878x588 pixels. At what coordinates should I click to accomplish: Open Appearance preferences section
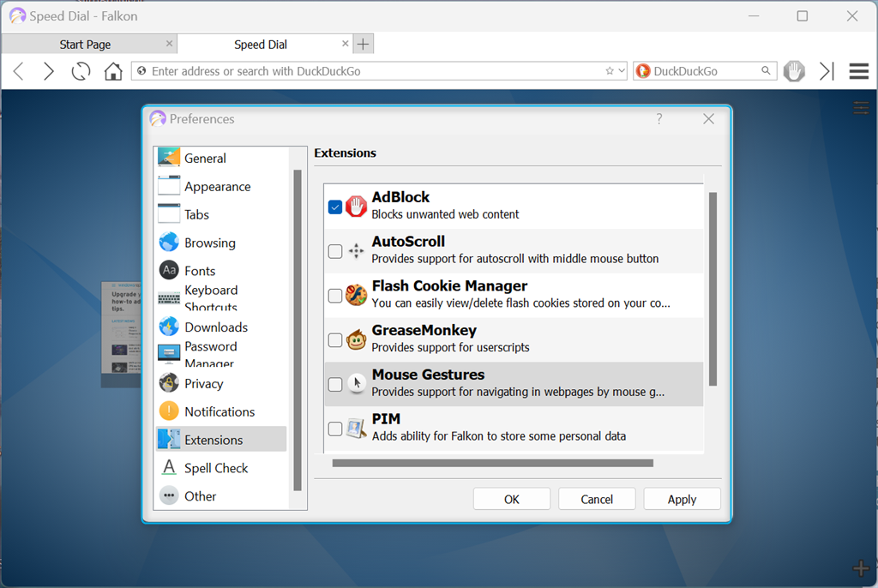click(221, 187)
